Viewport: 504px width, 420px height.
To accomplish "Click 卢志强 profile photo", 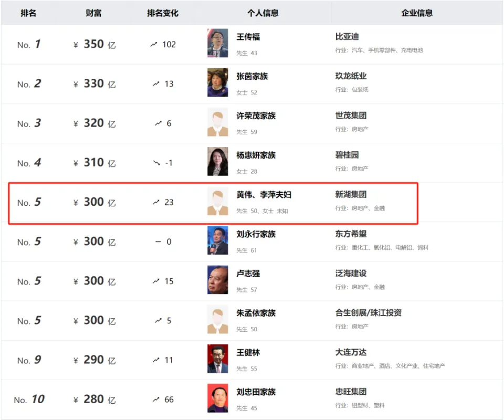I will [218, 280].
